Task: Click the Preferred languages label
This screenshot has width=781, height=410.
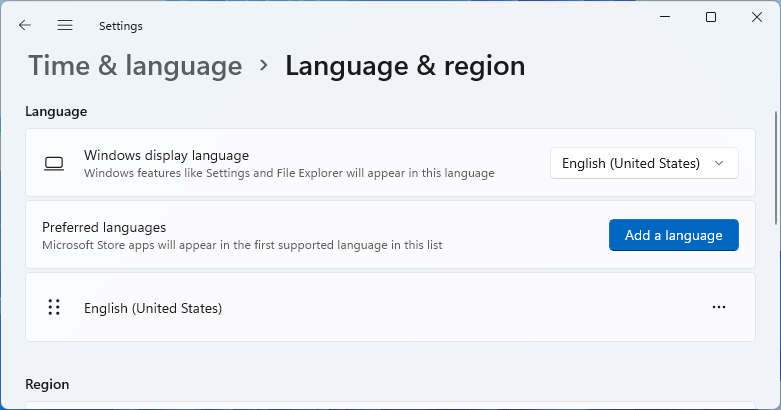Action: pyautogui.click(x=104, y=227)
